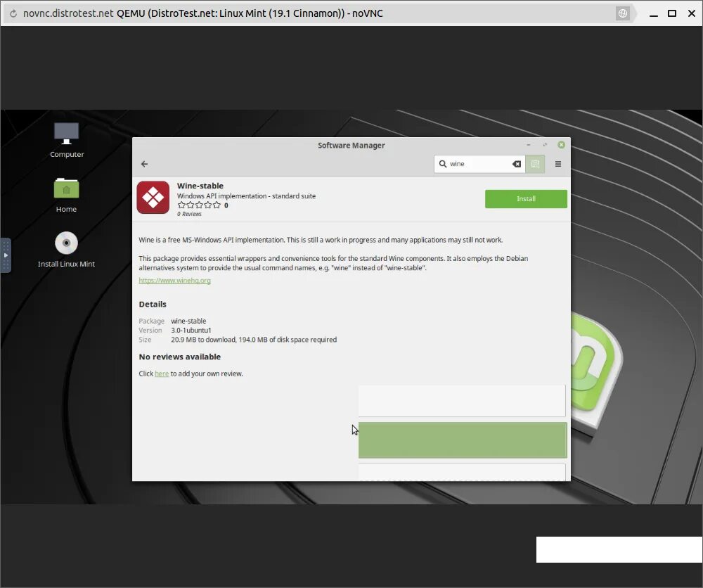Click the Software Manager title text
This screenshot has width=703, height=588.
(x=351, y=146)
